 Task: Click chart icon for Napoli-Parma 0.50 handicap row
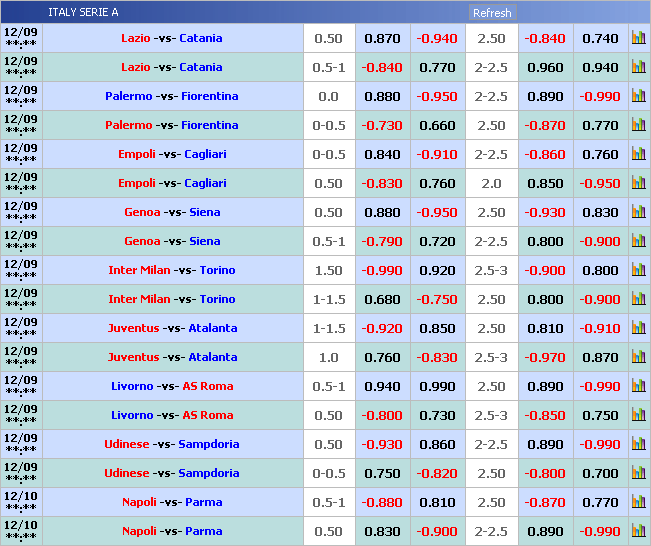(638, 531)
